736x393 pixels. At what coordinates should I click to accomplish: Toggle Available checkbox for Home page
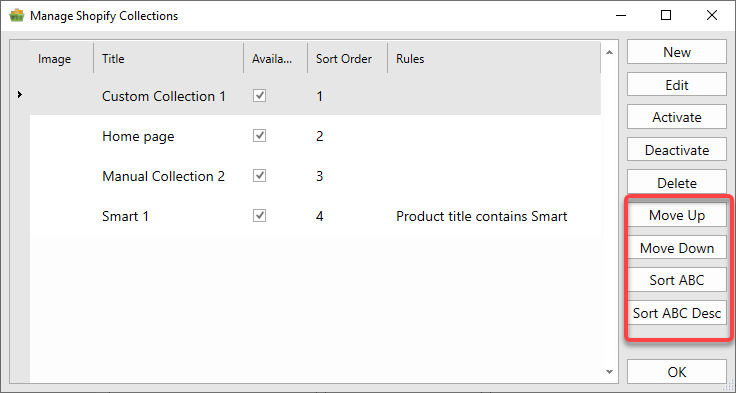click(x=260, y=136)
